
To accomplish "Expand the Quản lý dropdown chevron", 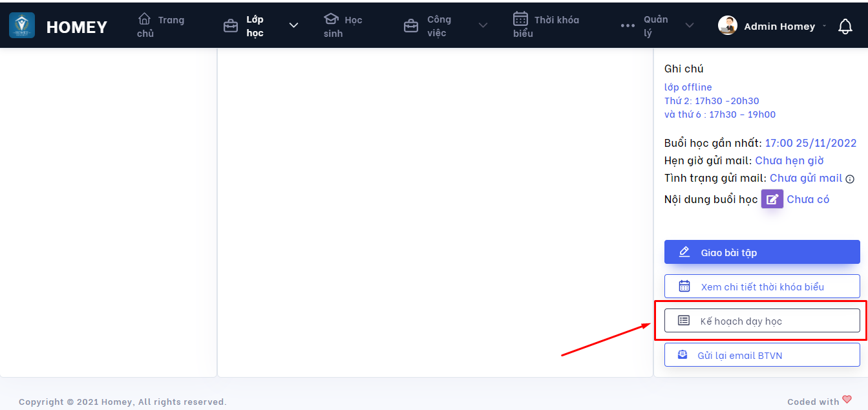I will tap(690, 26).
